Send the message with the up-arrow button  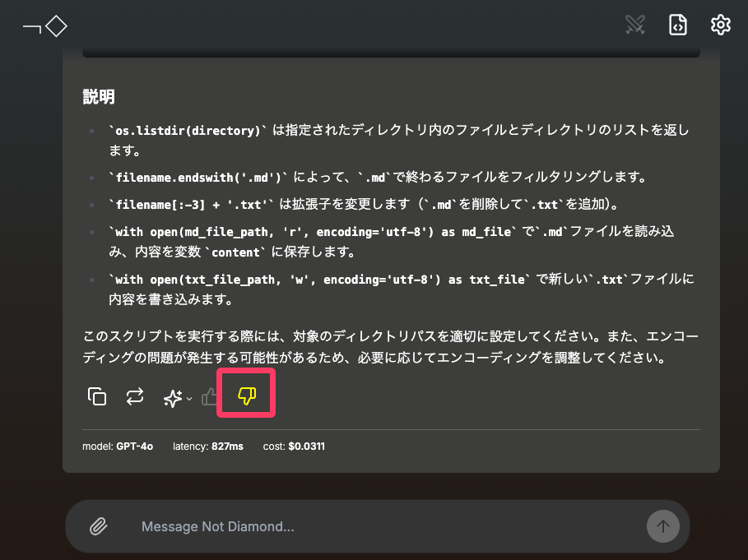coord(662,525)
